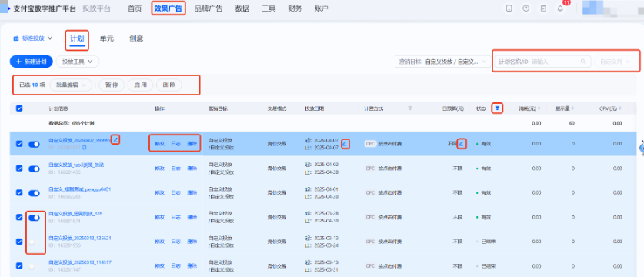Turn off the switch for plan 自定义投放_20250407

[x=34, y=144]
